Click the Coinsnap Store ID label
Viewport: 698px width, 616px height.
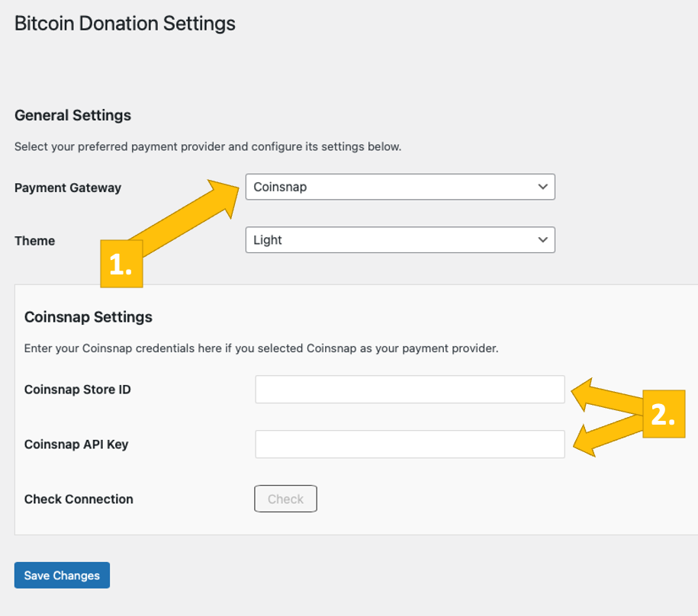point(78,390)
